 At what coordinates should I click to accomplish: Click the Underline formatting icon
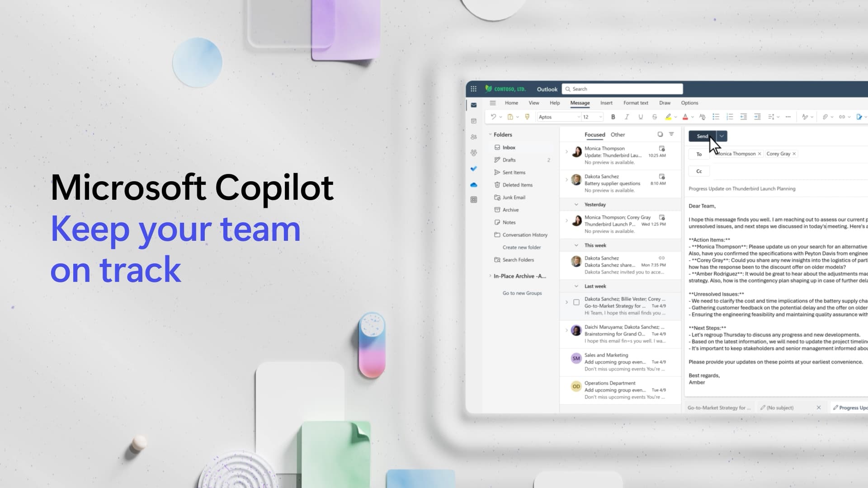641,117
